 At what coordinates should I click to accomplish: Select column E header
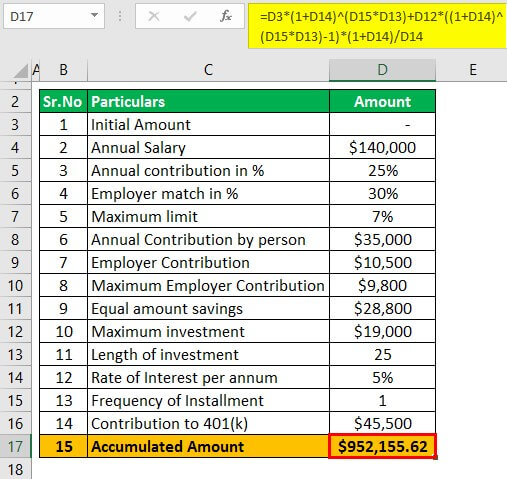click(472, 70)
